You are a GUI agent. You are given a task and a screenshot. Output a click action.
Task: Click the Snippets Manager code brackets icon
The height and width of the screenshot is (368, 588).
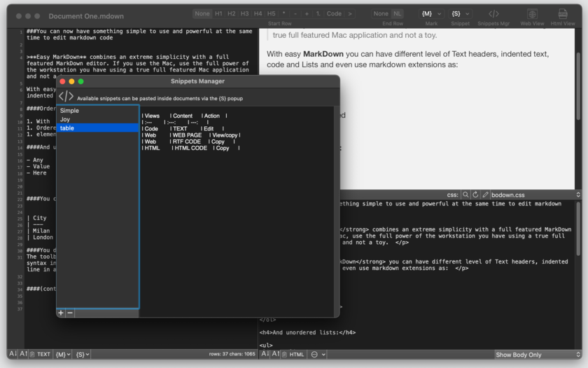pos(66,97)
